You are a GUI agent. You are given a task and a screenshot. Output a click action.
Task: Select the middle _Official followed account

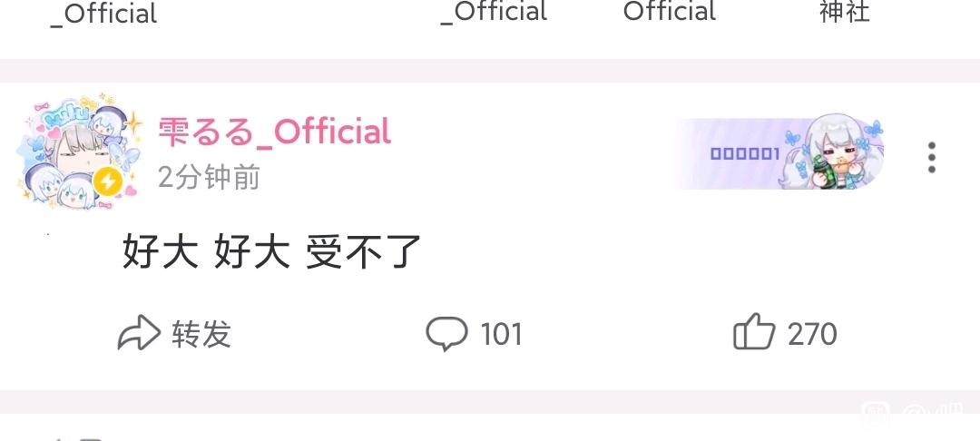click(x=494, y=11)
